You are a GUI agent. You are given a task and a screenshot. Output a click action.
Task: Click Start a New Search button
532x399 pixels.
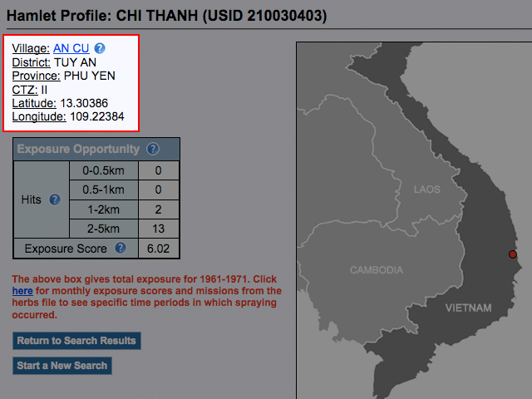click(62, 366)
